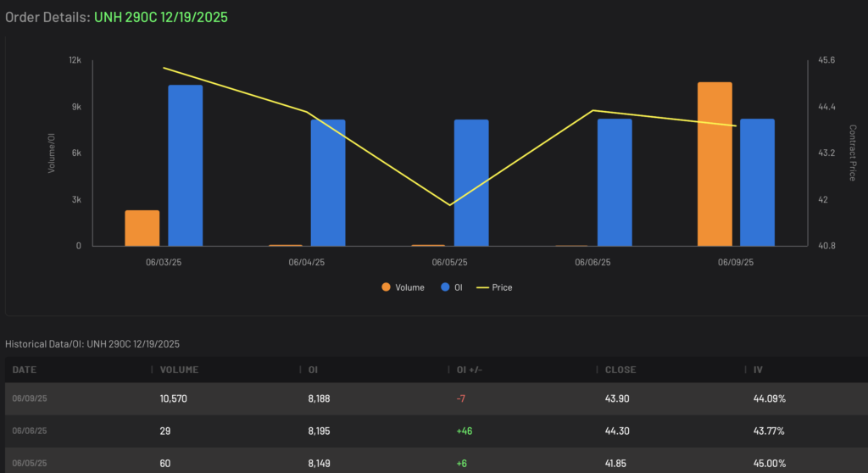This screenshot has width=868, height=473.
Task: Sort table by CLOSE column header
Action: [x=620, y=370]
